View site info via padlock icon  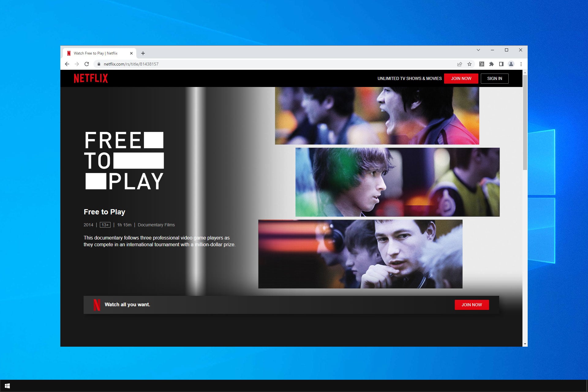(x=99, y=64)
